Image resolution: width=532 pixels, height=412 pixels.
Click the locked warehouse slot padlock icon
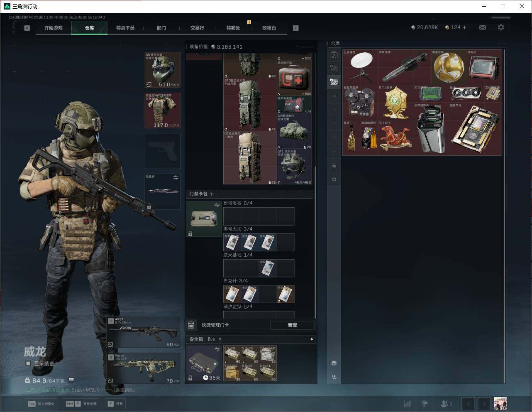click(334, 166)
